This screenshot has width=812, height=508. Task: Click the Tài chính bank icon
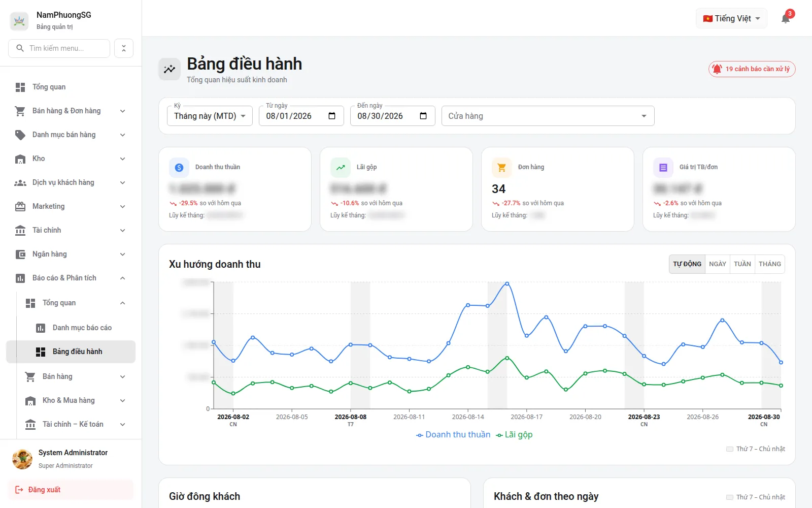[x=20, y=231]
